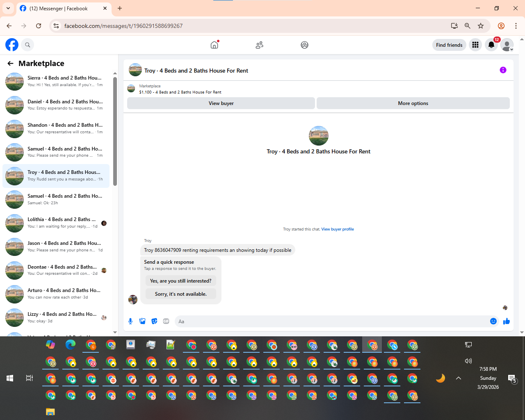525x420 pixels.
Task: Go back using the arrow beside Marketplace
Action: click(x=10, y=63)
